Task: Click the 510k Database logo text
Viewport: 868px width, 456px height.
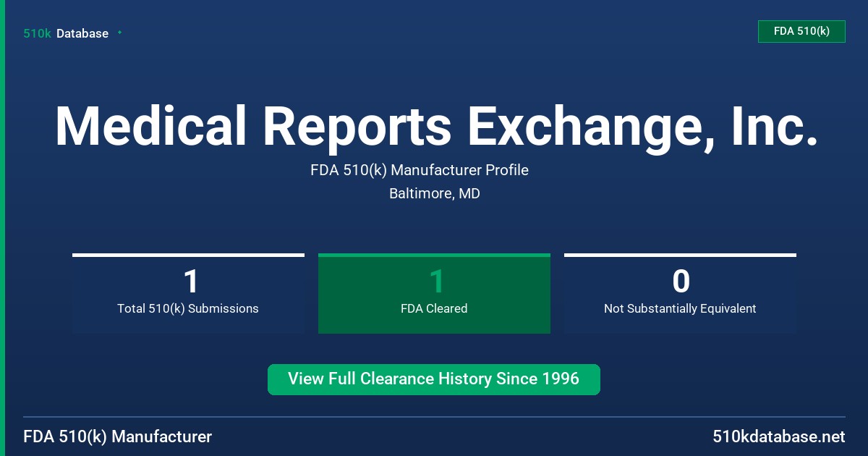Action: tap(66, 33)
